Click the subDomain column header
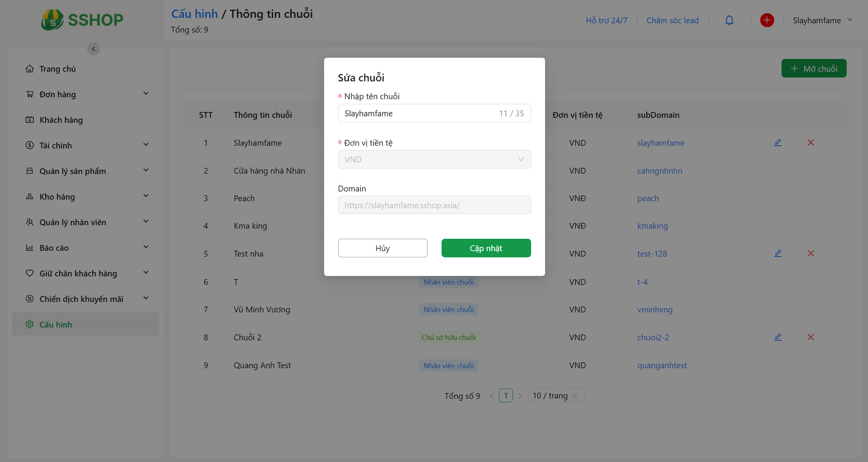 (x=658, y=115)
